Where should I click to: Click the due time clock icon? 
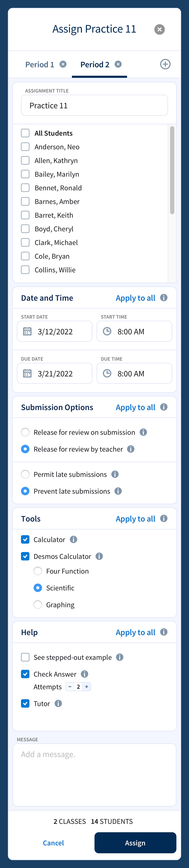tap(107, 373)
